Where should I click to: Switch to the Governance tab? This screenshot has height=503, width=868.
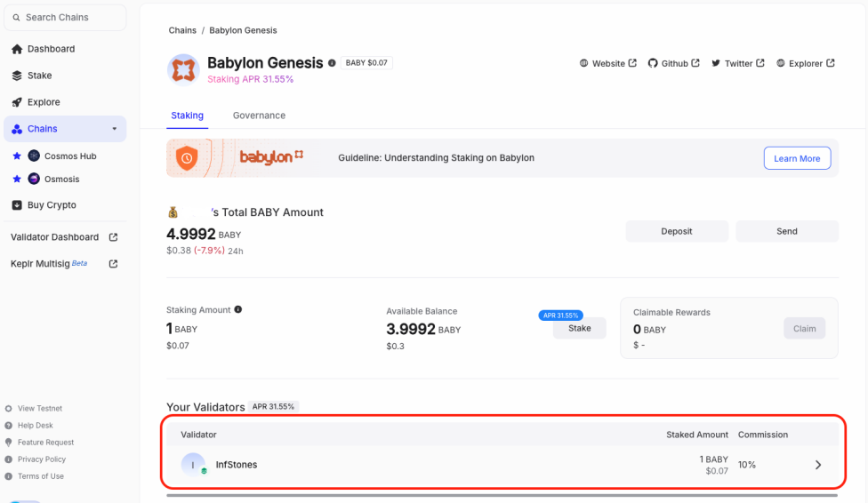[x=259, y=116]
